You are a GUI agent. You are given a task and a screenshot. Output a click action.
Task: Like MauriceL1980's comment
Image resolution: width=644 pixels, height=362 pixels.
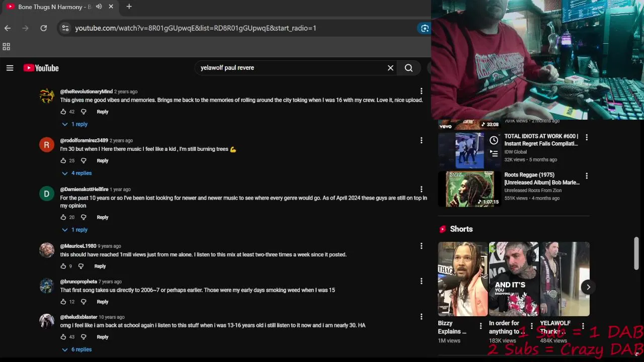coord(63,266)
